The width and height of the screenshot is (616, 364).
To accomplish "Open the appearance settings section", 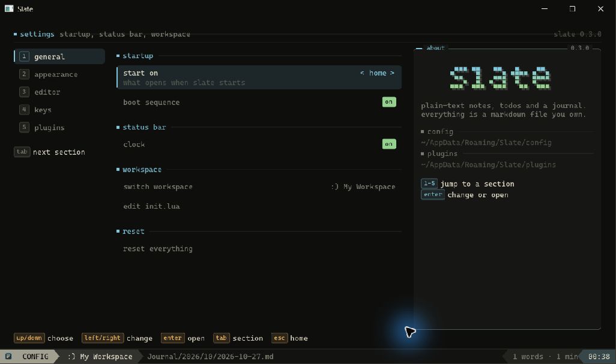I will [59, 74].
